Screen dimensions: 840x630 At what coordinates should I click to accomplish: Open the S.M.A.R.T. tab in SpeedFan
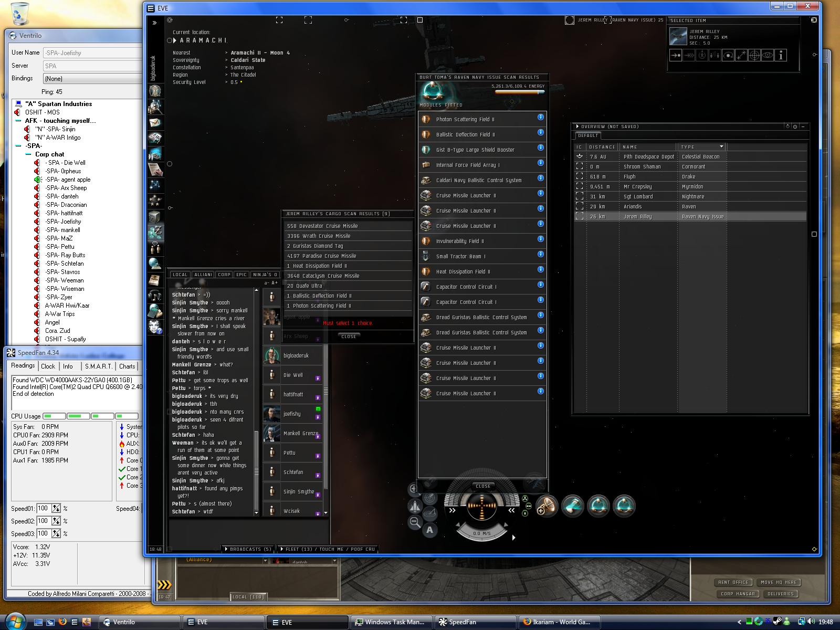98,366
